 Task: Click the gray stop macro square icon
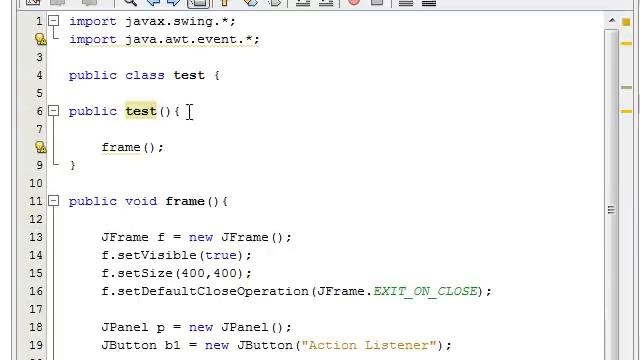pyautogui.click(x=376, y=2)
